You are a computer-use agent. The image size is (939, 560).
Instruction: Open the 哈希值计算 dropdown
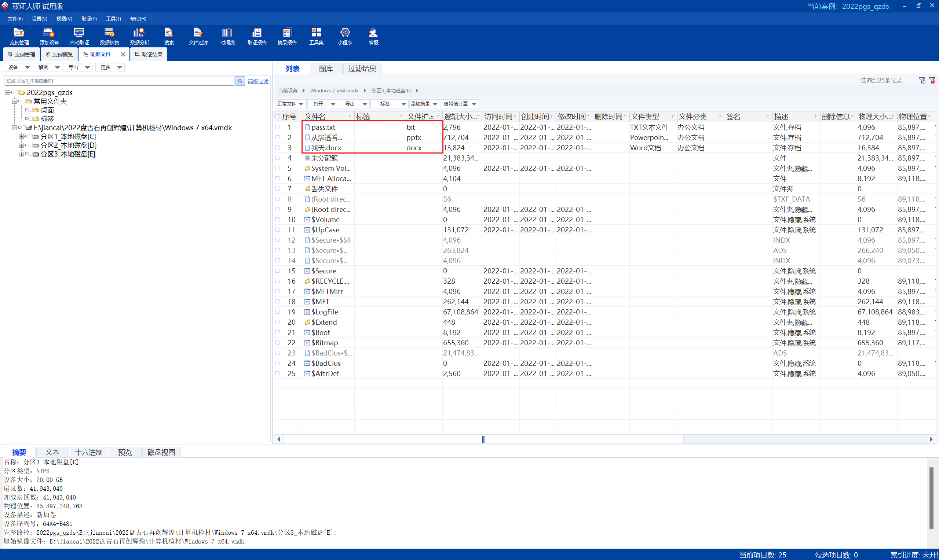pyautogui.click(x=460, y=104)
